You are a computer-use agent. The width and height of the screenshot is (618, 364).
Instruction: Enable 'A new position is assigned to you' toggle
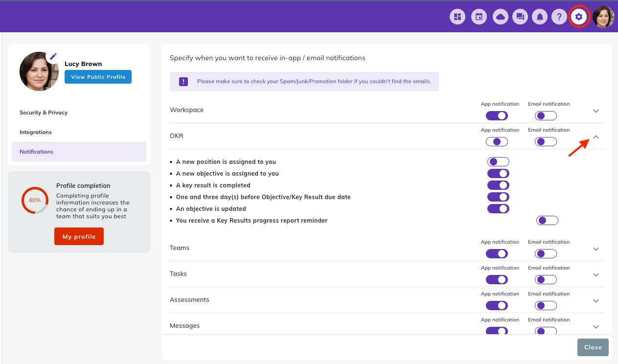point(498,161)
